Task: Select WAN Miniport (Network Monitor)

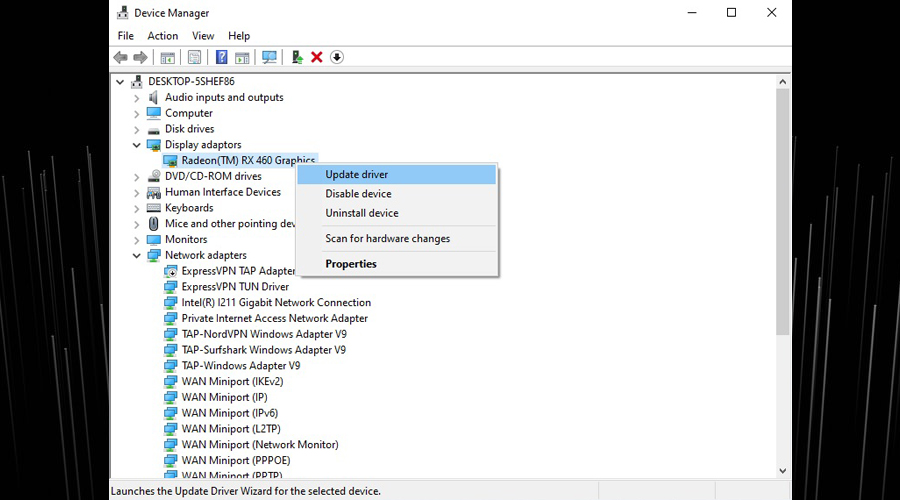Action: (x=260, y=444)
